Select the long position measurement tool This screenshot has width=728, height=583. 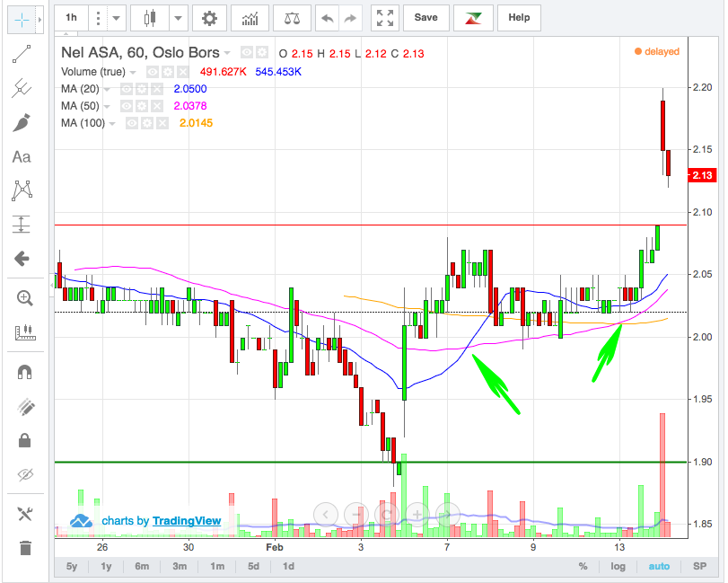tap(22, 225)
